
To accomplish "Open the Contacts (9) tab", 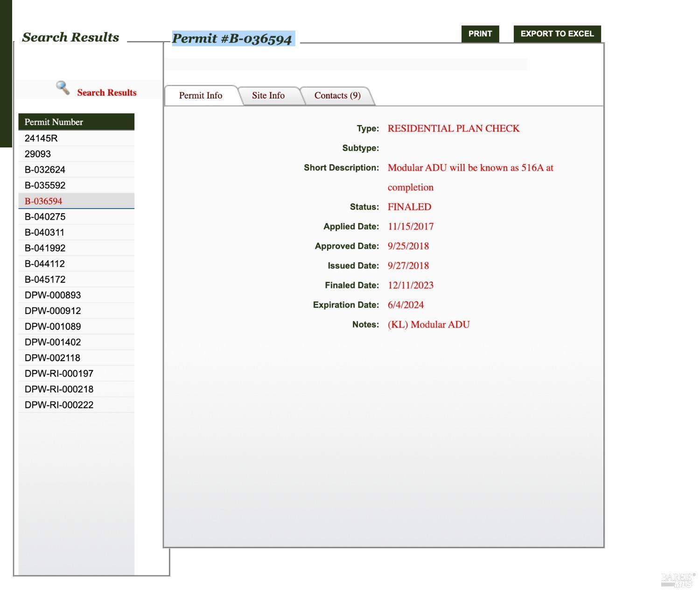I will pos(337,96).
